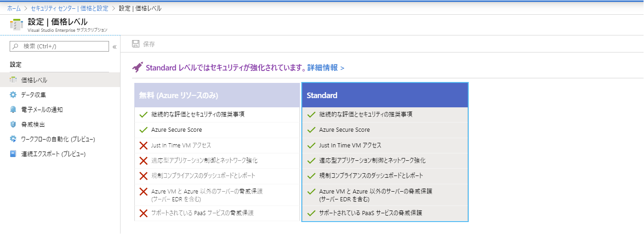This screenshot has width=644, height=234.
Task: Collapse the sidebar with the double chevron
Action: pos(115,47)
